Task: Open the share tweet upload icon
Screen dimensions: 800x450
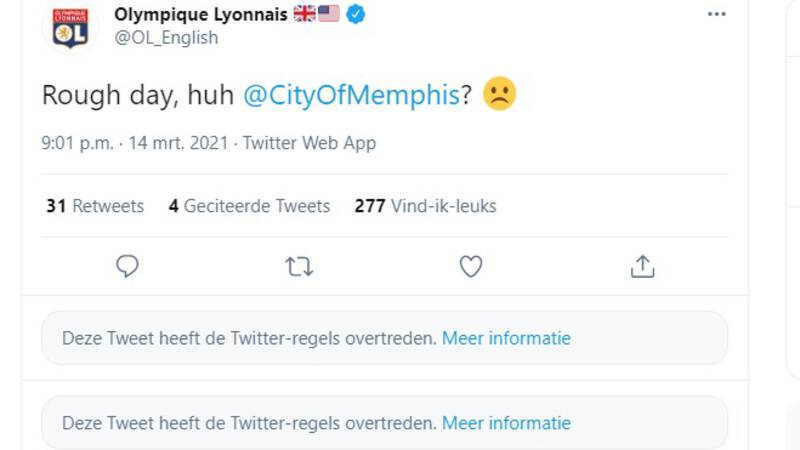Action: tap(642, 266)
